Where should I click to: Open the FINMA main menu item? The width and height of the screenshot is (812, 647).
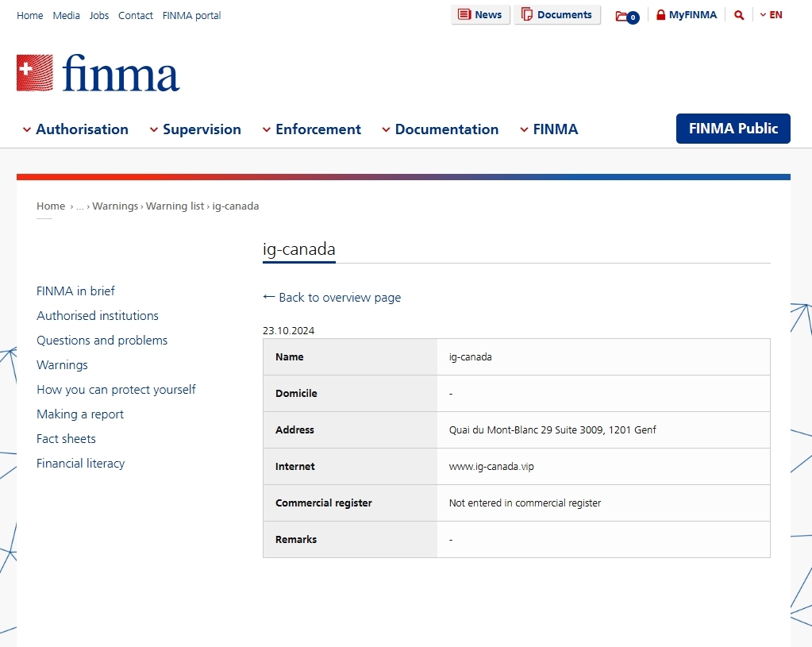point(548,129)
